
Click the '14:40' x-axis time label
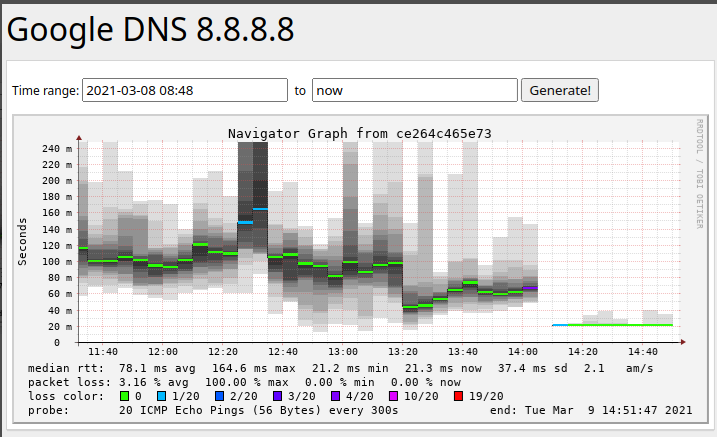[x=643, y=352]
